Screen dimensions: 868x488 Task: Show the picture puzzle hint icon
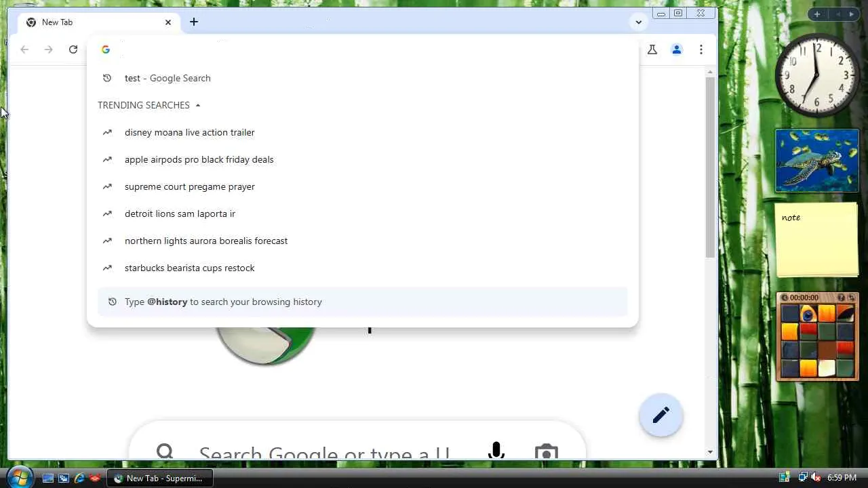842,298
